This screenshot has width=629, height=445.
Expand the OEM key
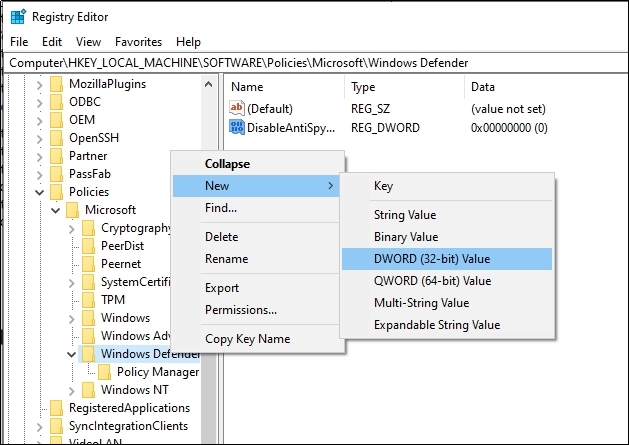(39, 121)
